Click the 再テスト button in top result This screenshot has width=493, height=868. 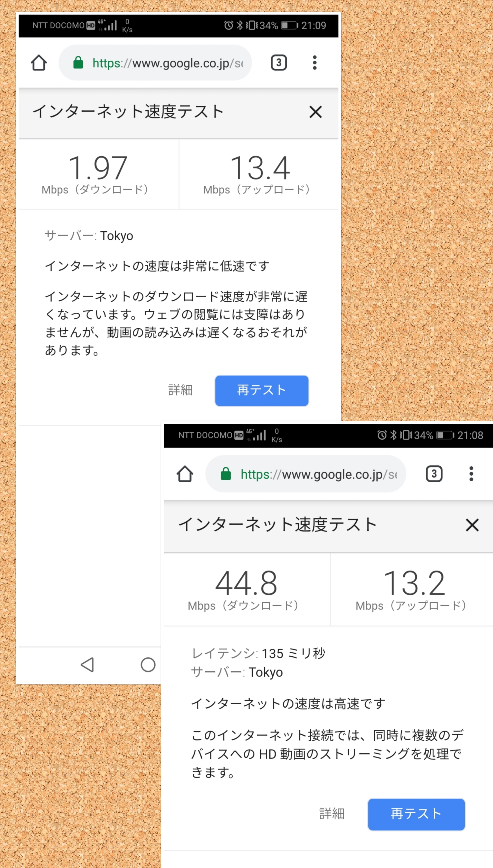[x=262, y=391]
